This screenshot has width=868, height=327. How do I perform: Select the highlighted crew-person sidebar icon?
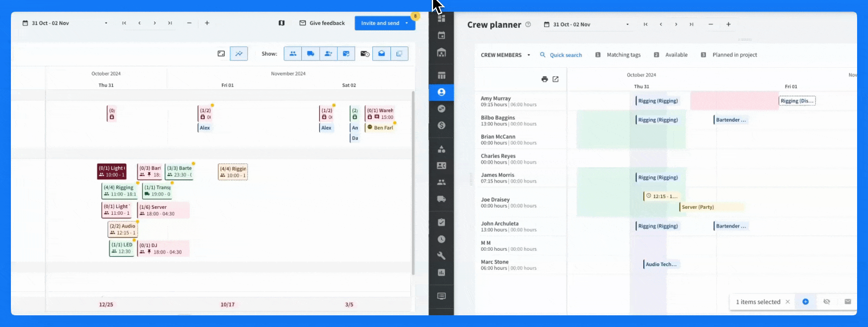pyautogui.click(x=441, y=92)
